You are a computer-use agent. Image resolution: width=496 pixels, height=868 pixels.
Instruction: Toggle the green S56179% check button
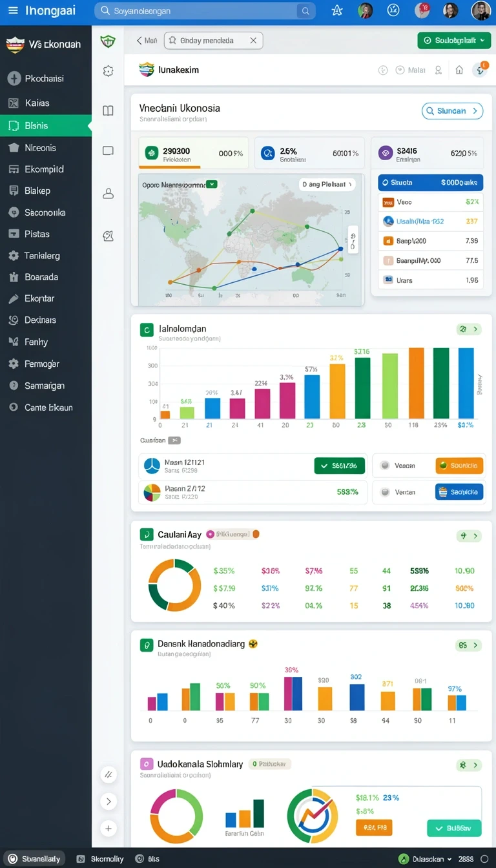(340, 466)
